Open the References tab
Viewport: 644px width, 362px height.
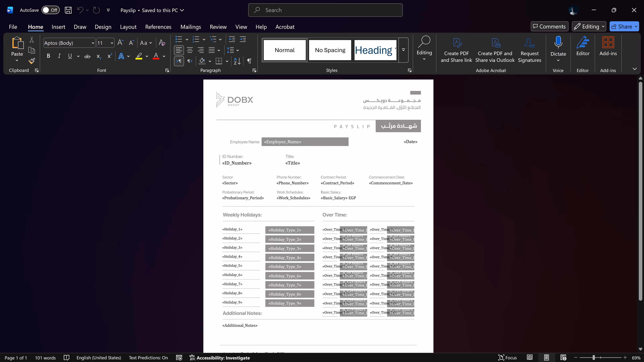[x=158, y=27]
